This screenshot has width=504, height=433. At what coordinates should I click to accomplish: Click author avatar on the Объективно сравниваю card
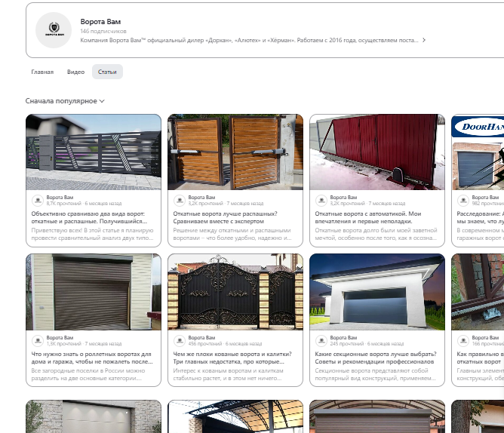click(x=38, y=200)
